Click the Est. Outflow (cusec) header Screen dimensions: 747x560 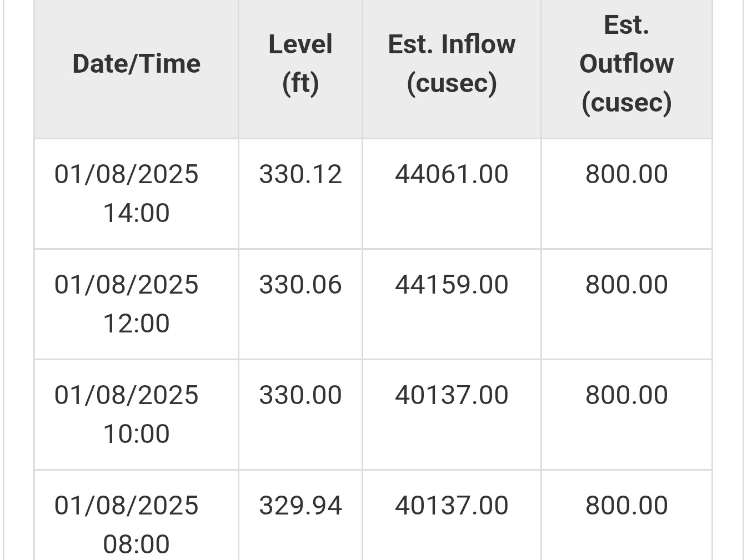(626, 64)
